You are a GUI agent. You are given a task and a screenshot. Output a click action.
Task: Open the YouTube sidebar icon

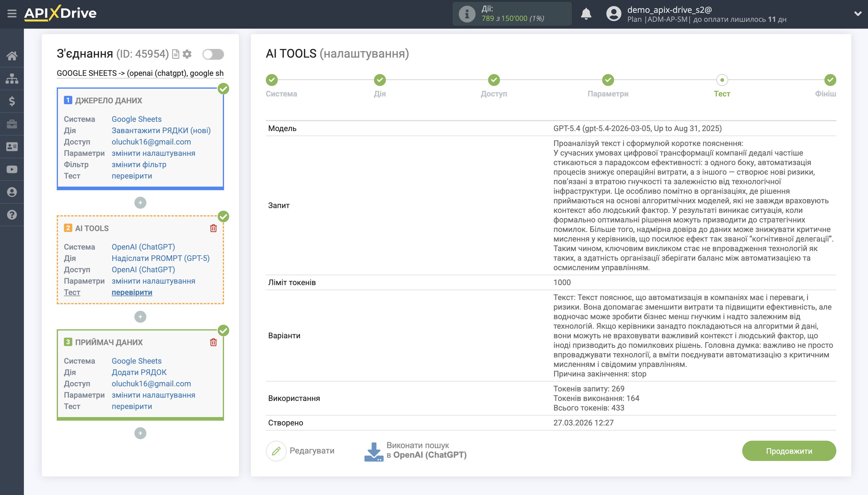click(x=12, y=169)
